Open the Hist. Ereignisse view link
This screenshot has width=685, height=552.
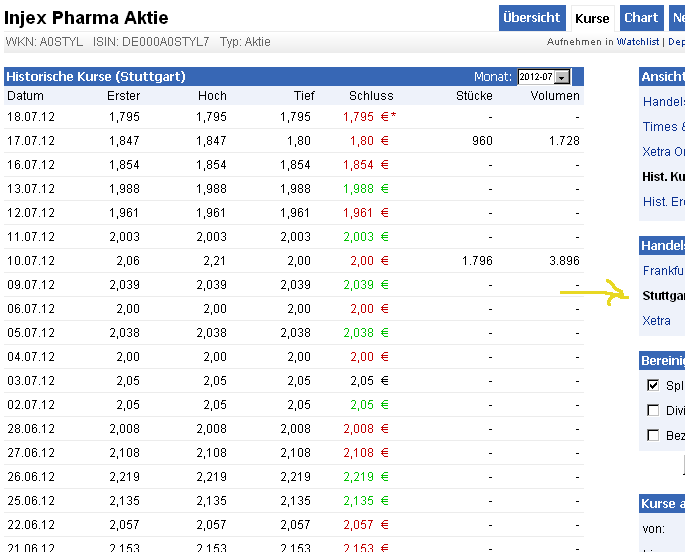tap(663, 201)
